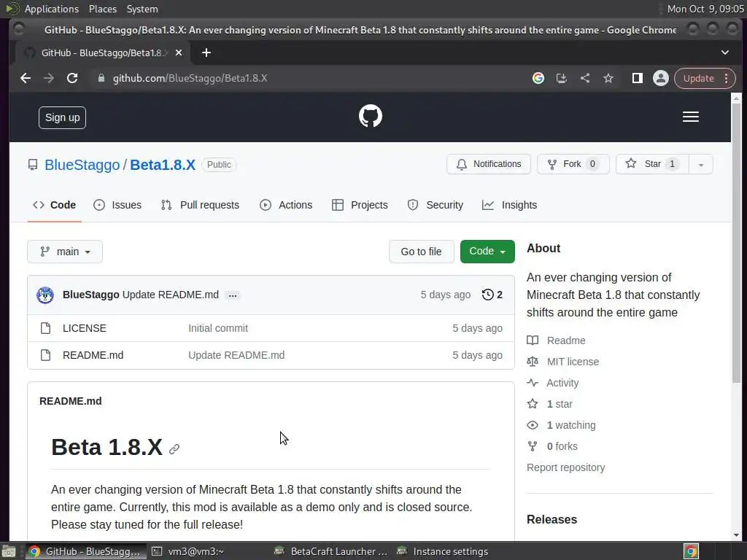Click the Google search icon in address bar
This screenshot has height=560, width=747.
[x=538, y=78]
